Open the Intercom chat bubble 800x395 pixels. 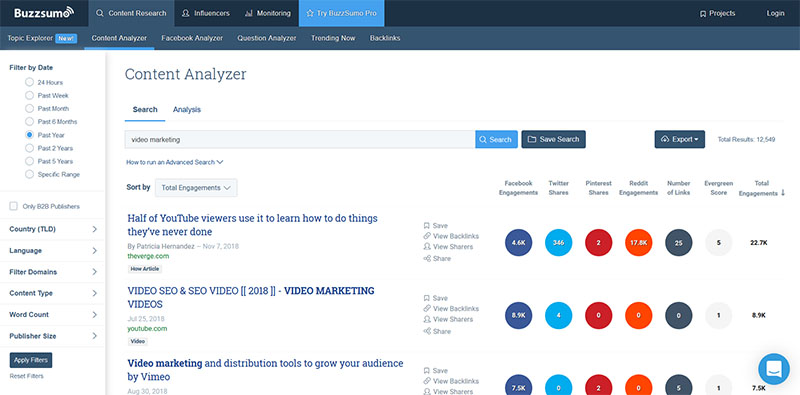coord(773,369)
